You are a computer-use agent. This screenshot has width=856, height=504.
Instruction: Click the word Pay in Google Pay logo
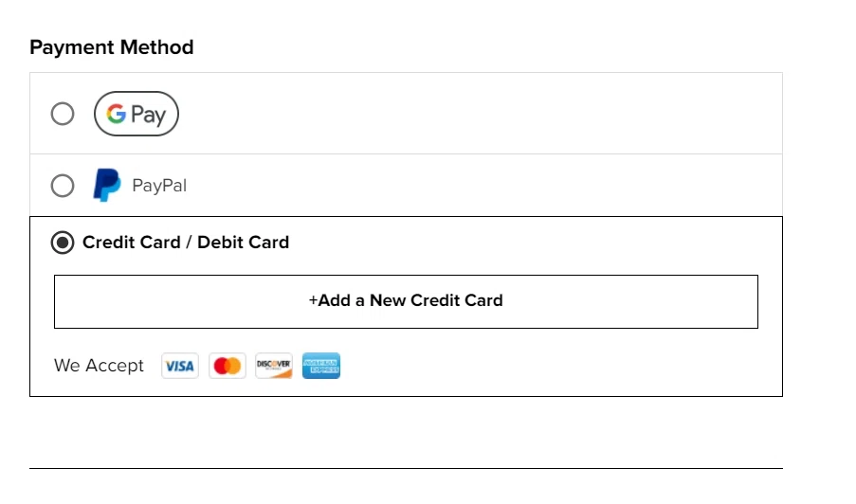(148, 116)
